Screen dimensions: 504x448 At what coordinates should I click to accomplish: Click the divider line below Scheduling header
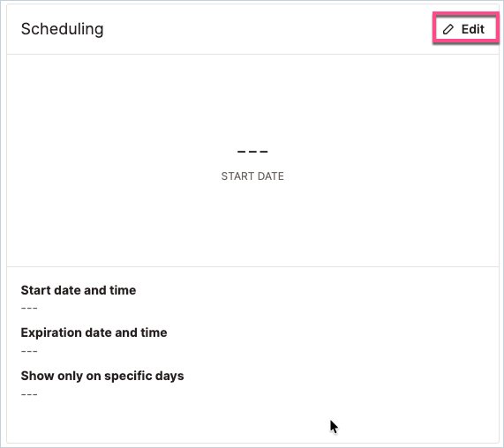click(x=252, y=54)
